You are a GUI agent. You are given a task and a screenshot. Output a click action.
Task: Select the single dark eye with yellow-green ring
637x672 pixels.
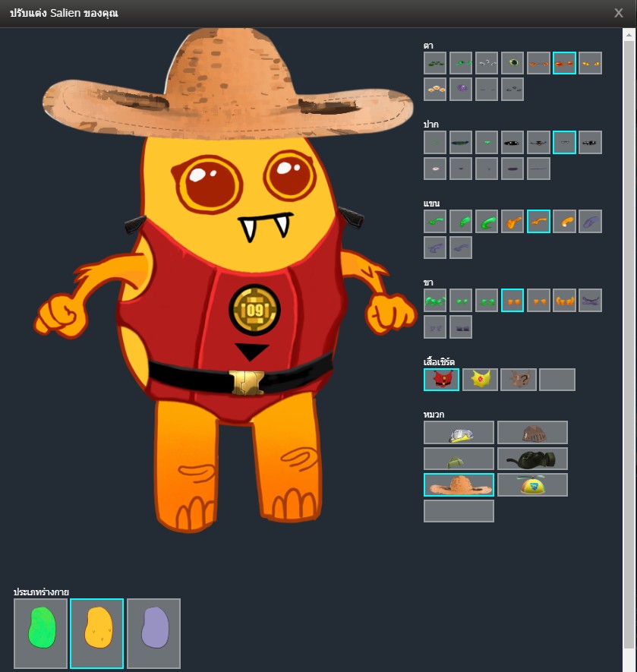[x=512, y=64]
